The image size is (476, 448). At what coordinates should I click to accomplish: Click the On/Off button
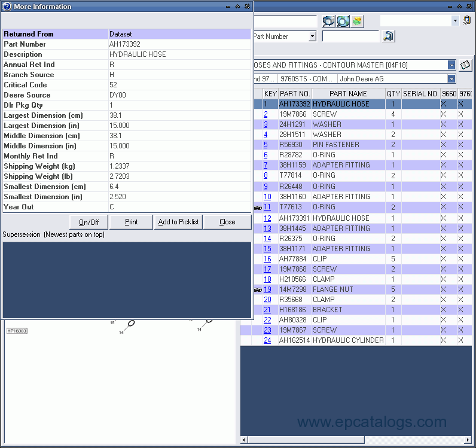tap(89, 222)
